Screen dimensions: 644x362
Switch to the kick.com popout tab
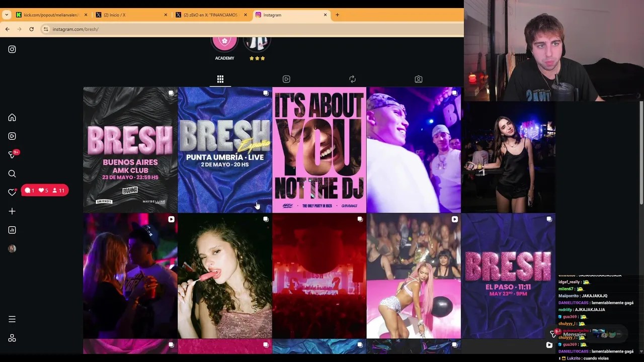coord(52,15)
